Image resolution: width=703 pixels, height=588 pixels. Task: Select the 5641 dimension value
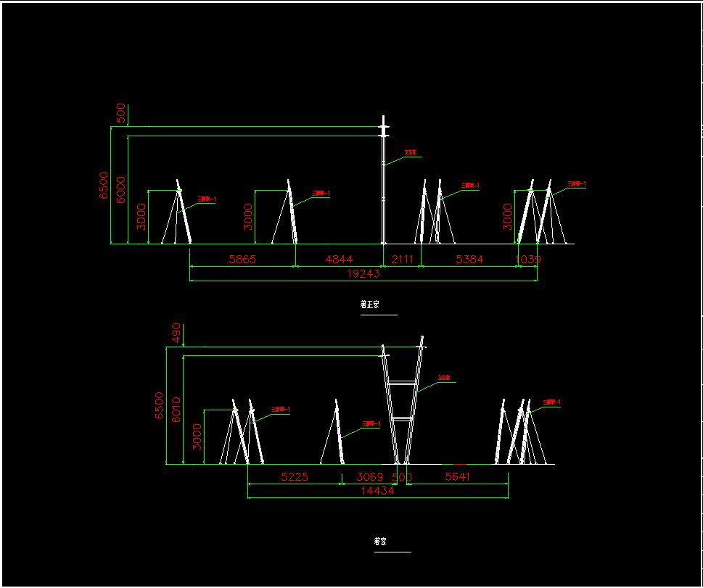(x=456, y=477)
